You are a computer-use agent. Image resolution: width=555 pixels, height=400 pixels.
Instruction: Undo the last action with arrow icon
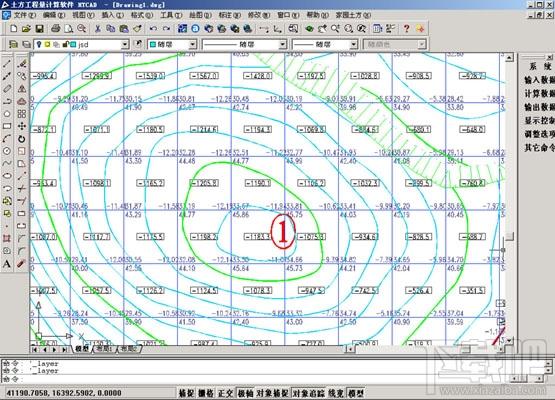point(153,29)
